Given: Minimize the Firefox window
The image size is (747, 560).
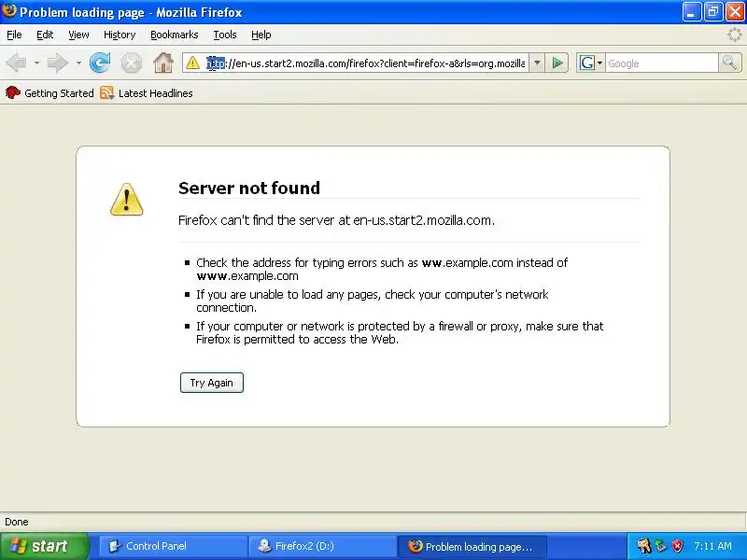Looking at the screenshot, I should click(692, 12).
